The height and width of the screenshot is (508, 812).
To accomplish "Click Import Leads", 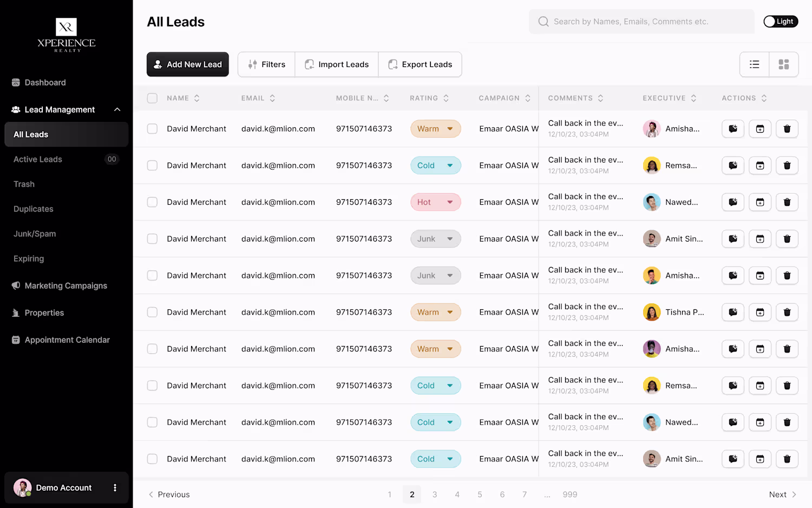I will (337, 64).
